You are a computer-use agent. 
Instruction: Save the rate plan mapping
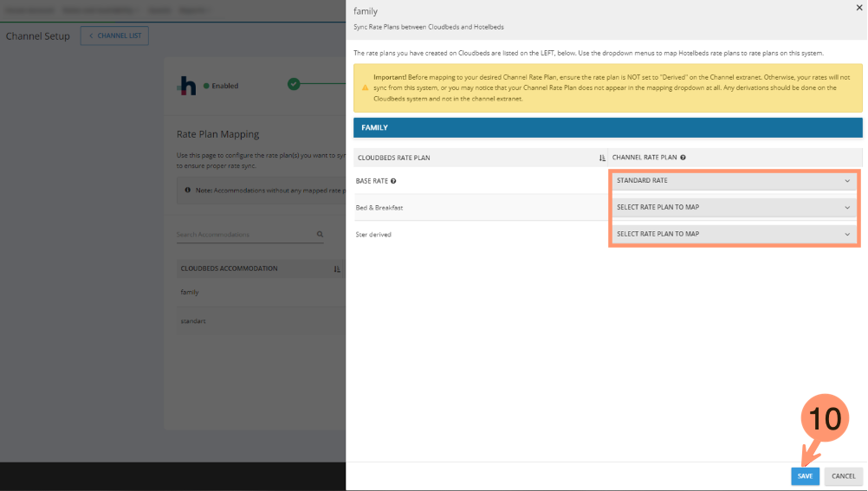click(805, 476)
